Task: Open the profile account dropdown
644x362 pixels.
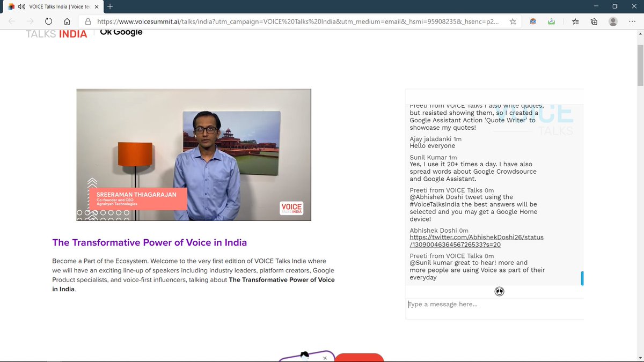Action: (x=613, y=21)
